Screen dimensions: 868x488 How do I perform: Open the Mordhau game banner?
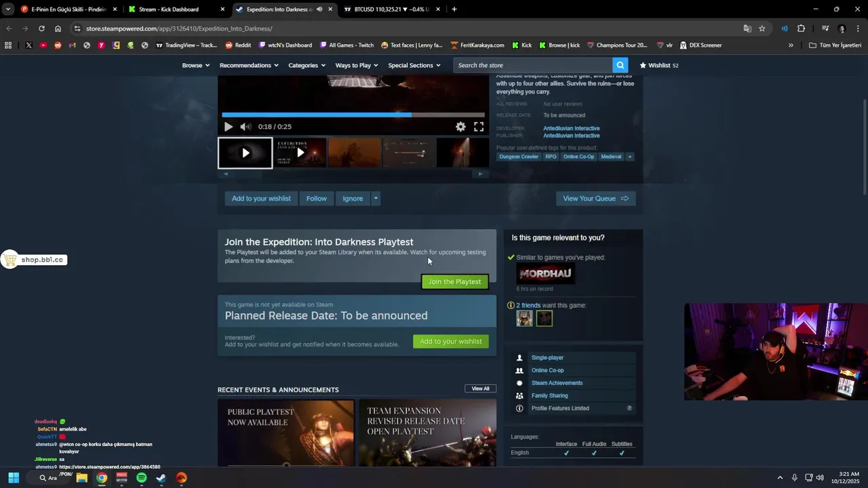(545, 273)
